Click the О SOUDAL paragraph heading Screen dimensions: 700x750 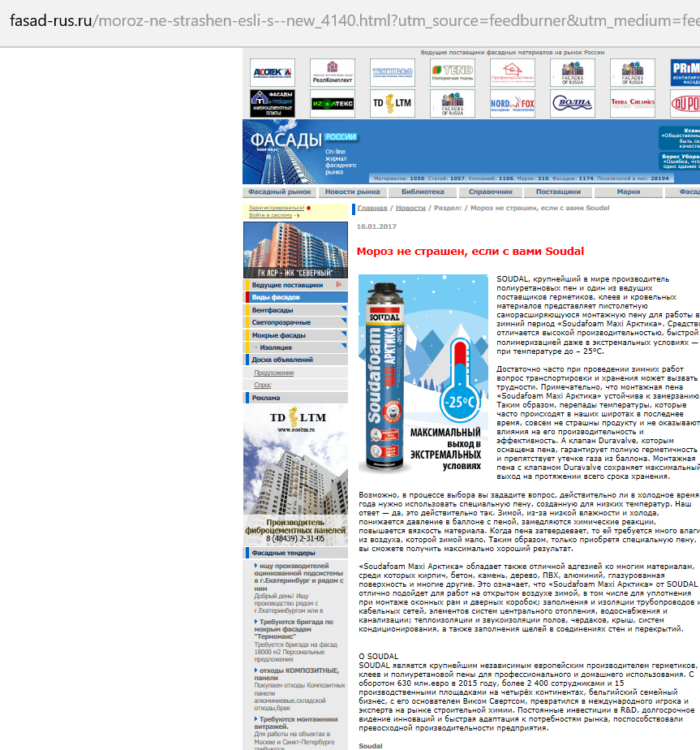(378, 656)
